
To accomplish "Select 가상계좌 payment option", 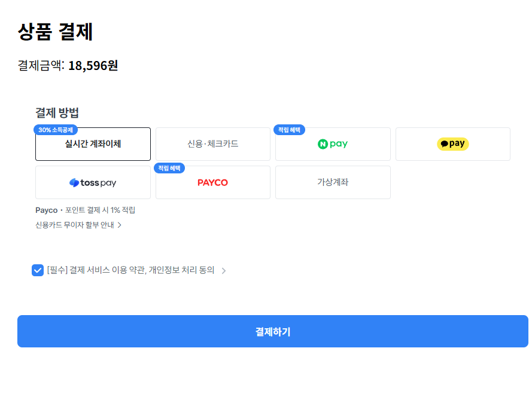I will coord(333,182).
